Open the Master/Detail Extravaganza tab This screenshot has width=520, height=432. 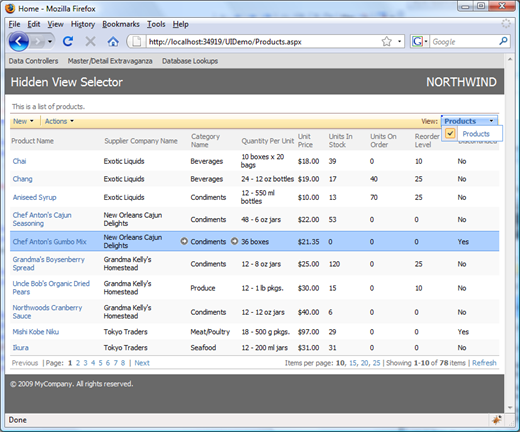point(110,61)
